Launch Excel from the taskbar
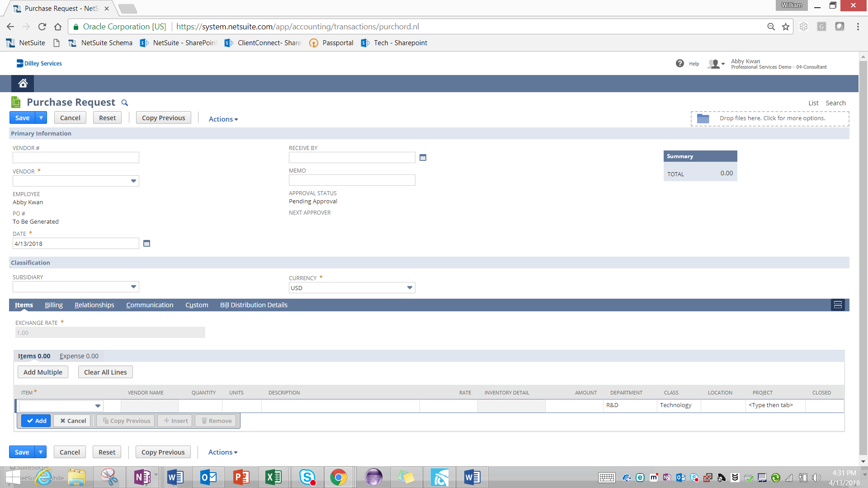Image resolution: width=868 pixels, height=488 pixels. (274, 477)
